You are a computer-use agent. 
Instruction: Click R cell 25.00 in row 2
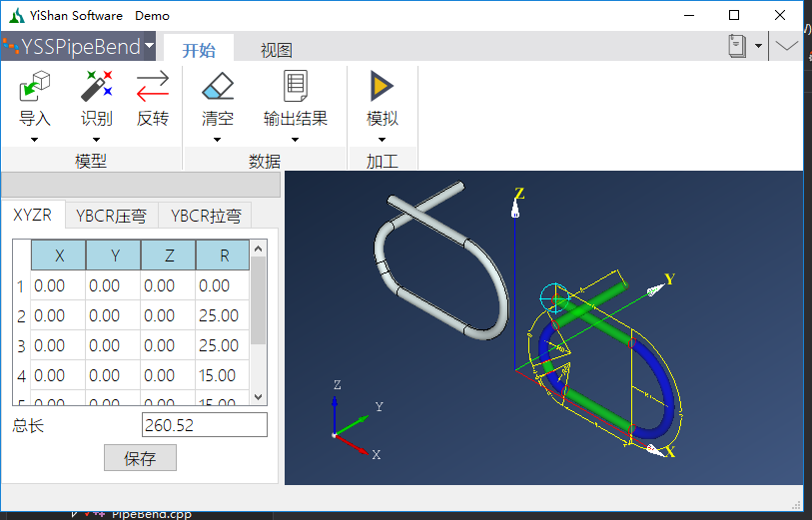pyautogui.click(x=223, y=315)
